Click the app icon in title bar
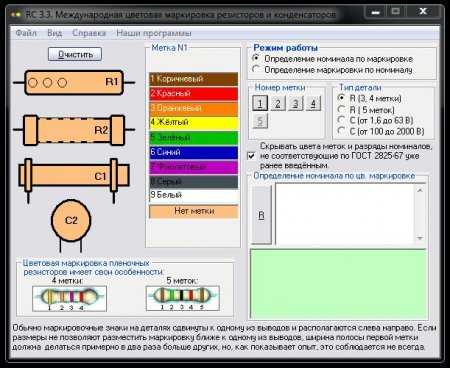 click(x=16, y=14)
